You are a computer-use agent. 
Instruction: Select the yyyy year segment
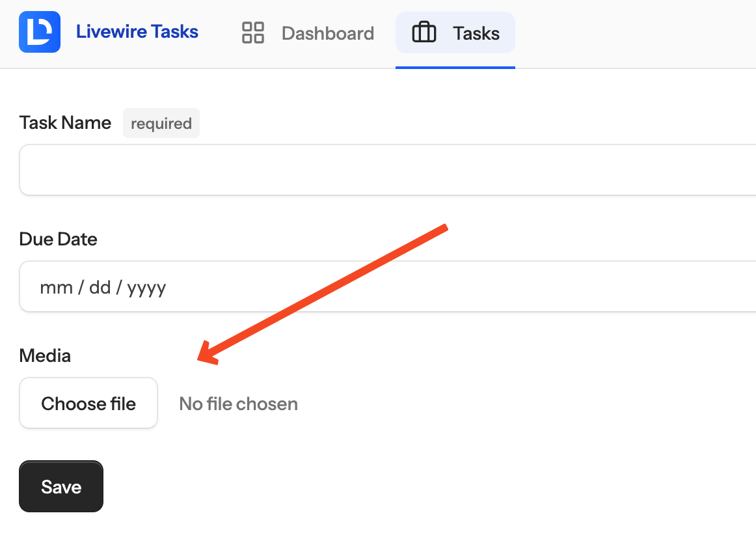pos(146,288)
